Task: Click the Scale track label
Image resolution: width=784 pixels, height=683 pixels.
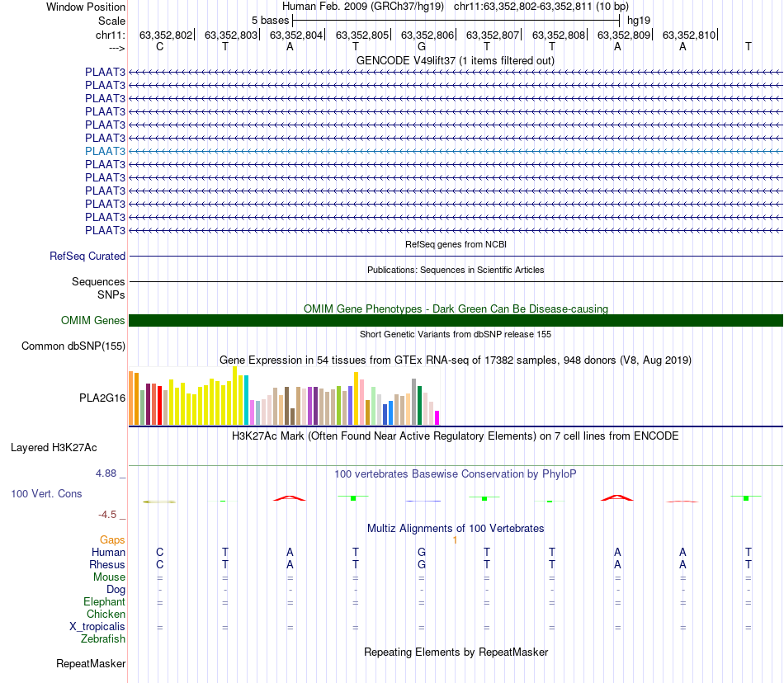Action: pos(111,21)
